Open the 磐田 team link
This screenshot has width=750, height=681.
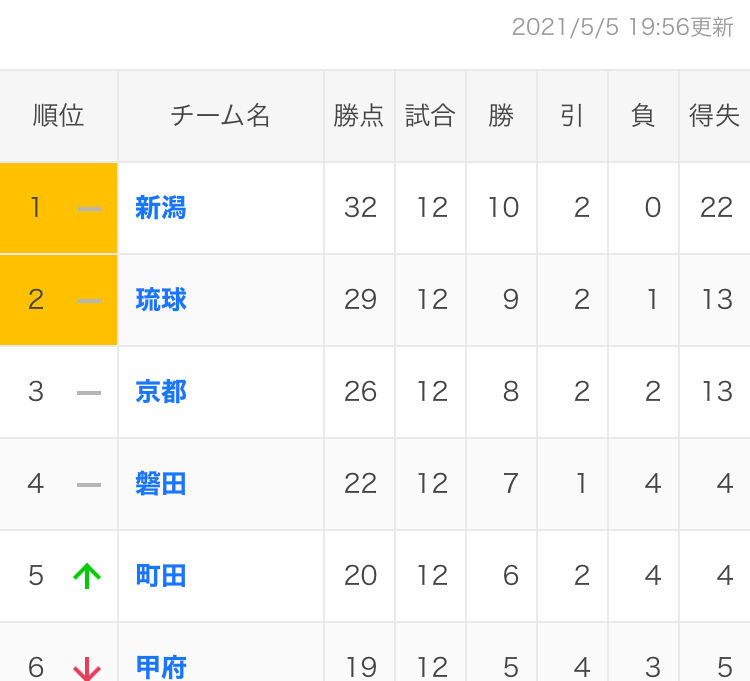coord(161,483)
